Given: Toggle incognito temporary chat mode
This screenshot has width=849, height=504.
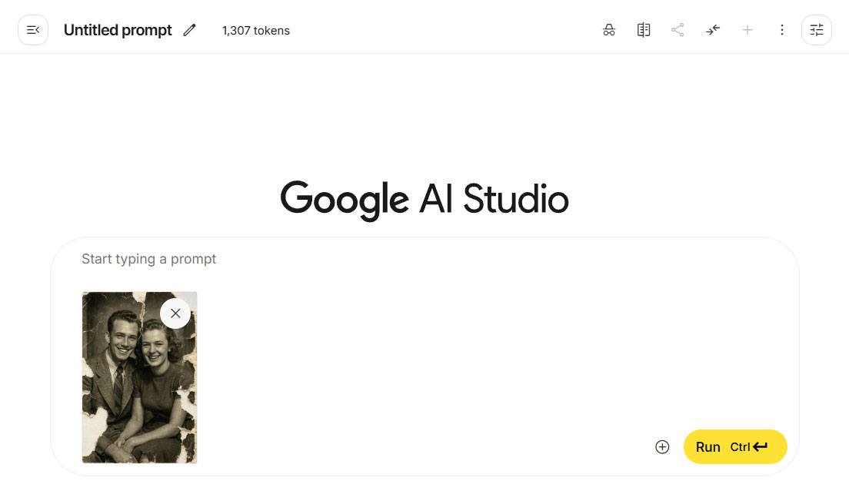Looking at the screenshot, I should pyautogui.click(x=609, y=30).
